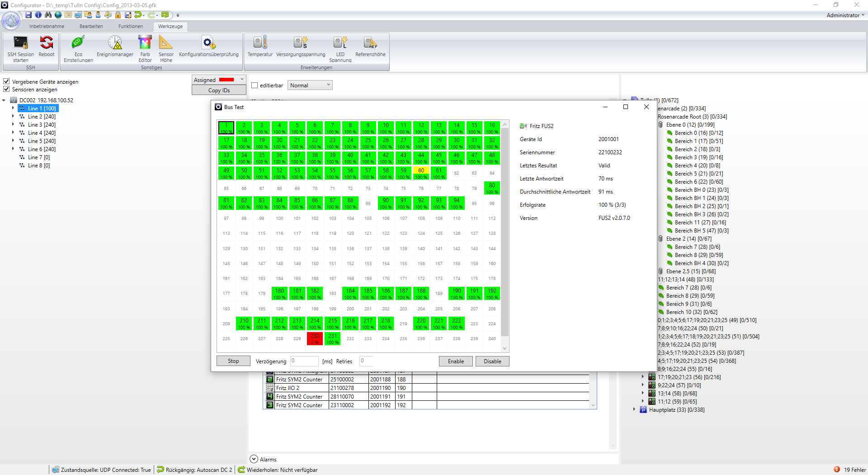Launch the Farb Editor
This screenshot has width=868, height=475.
point(145,49)
